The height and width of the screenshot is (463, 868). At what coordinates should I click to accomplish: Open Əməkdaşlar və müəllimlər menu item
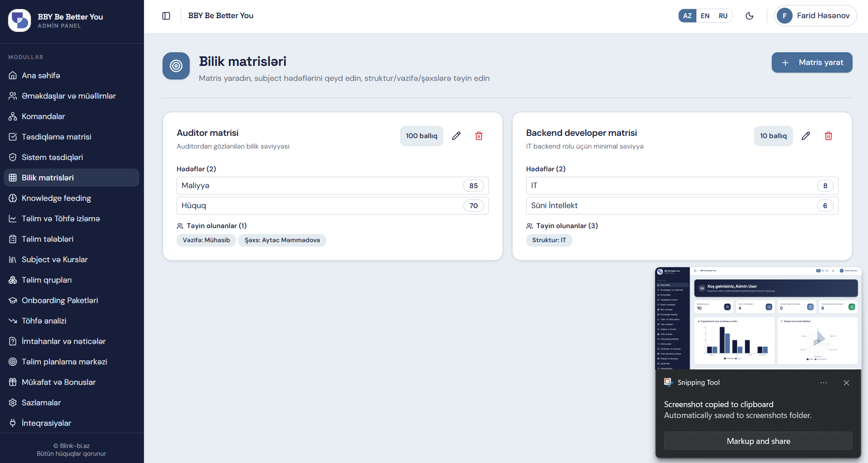pos(71,96)
